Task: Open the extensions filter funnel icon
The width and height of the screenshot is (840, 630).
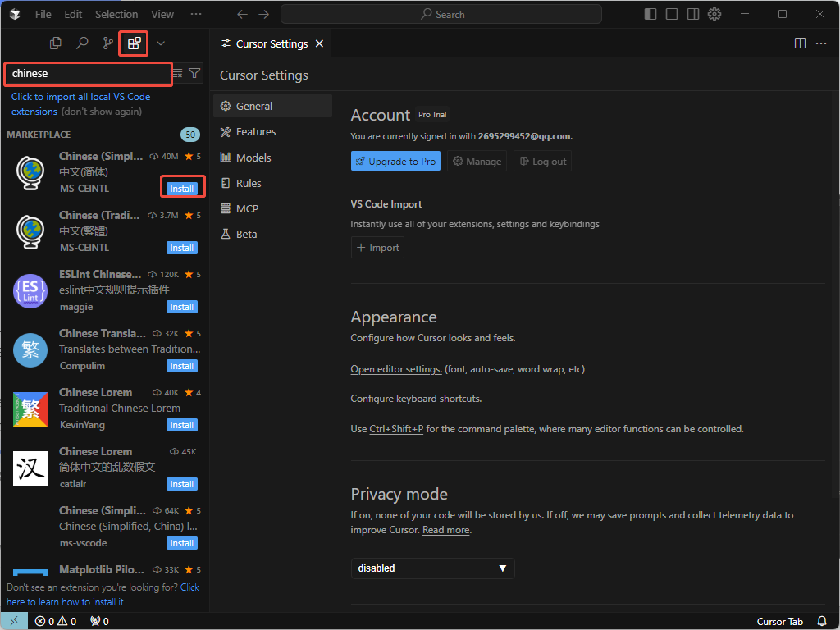Action: click(x=194, y=73)
